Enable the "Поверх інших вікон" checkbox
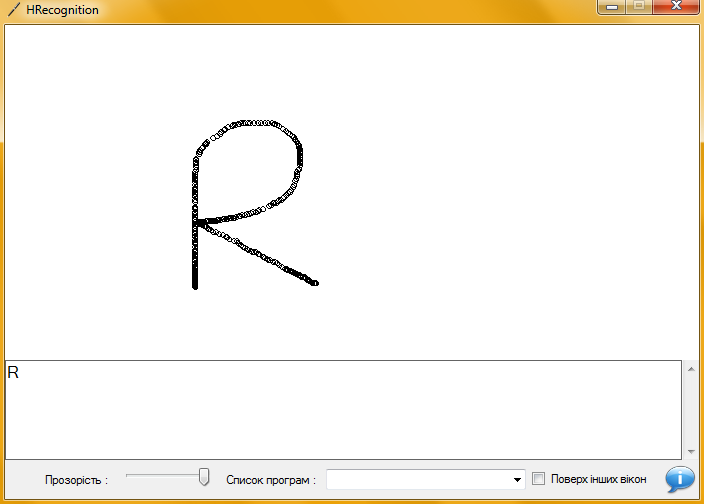The image size is (704, 504). [538, 479]
